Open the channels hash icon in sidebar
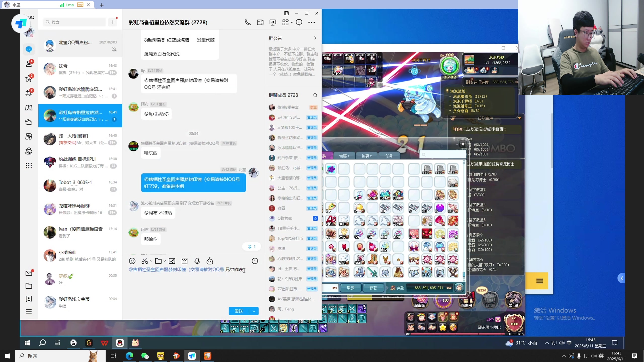644x362 pixels. [29, 93]
